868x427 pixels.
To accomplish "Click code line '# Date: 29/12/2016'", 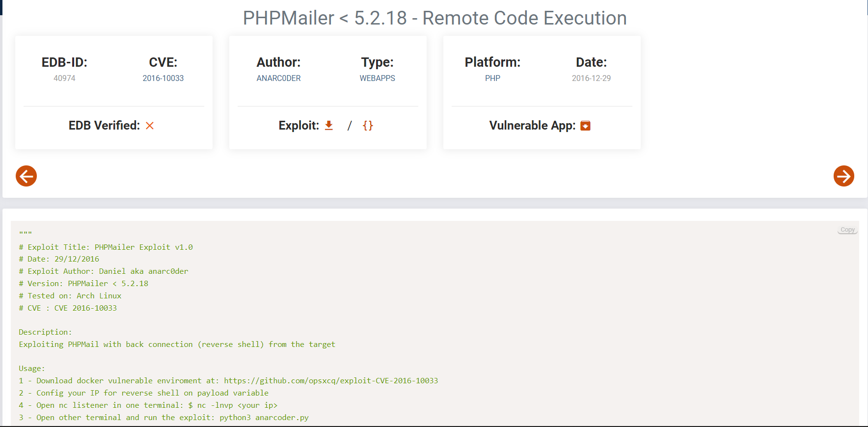I will (59, 259).
